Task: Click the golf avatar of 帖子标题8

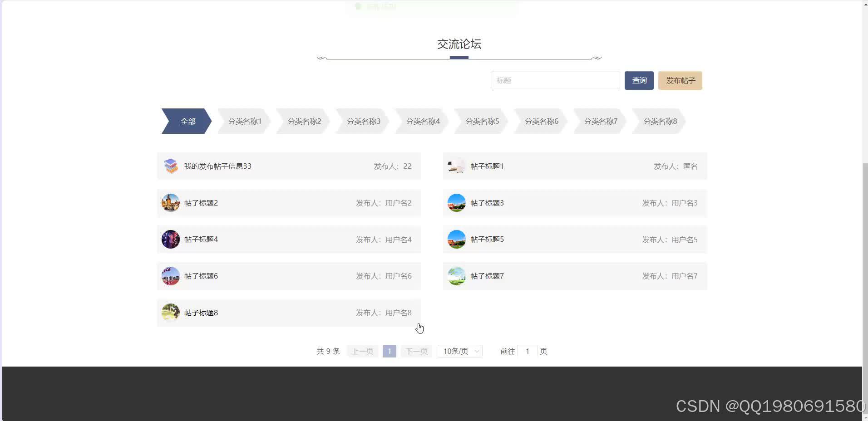Action: [170, 312]
